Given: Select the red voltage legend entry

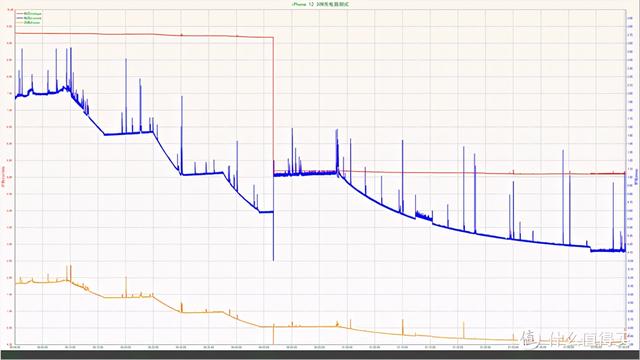Looking at the screenshot, I should point(29,13).
